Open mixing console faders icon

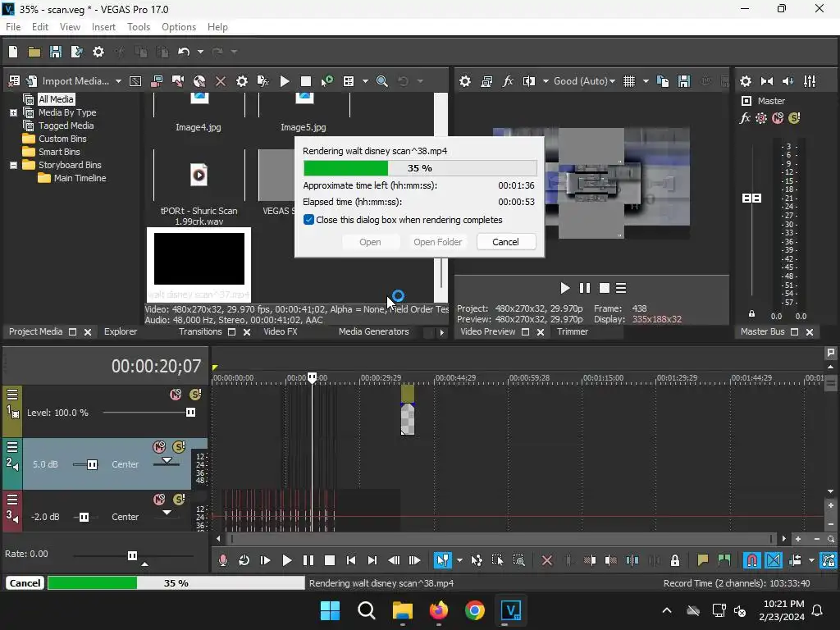pyautogui.click(x=810, y=81)
